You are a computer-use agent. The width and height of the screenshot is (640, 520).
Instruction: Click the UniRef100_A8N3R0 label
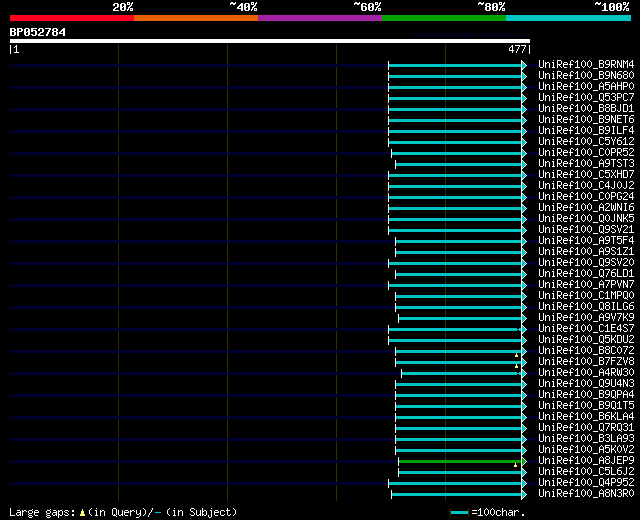(x=586, y=494)
